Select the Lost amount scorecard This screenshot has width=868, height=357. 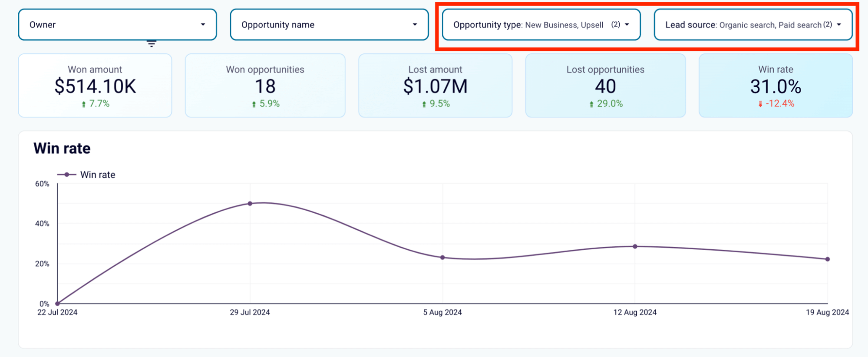pyautogui.click(x=435, y=86)
